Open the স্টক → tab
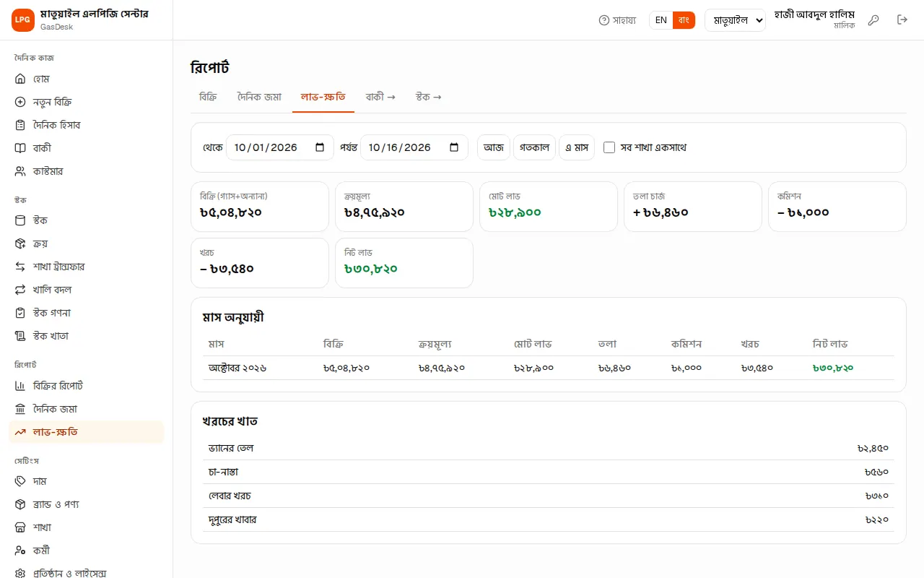 tap(429, 97)
